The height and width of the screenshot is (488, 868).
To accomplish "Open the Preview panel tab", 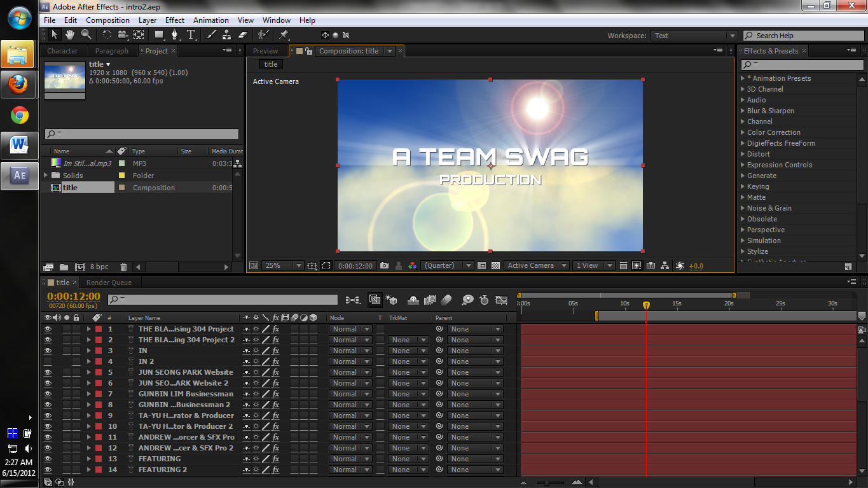I will (265, 51).
